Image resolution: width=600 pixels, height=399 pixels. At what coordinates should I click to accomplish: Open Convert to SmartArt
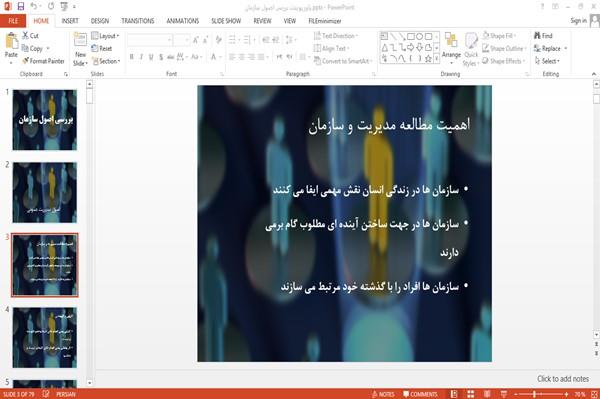click(343, 61)
